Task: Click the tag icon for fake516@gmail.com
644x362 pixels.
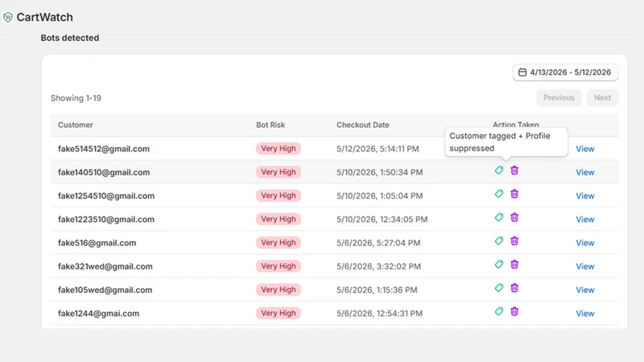Action: point(498,241)
